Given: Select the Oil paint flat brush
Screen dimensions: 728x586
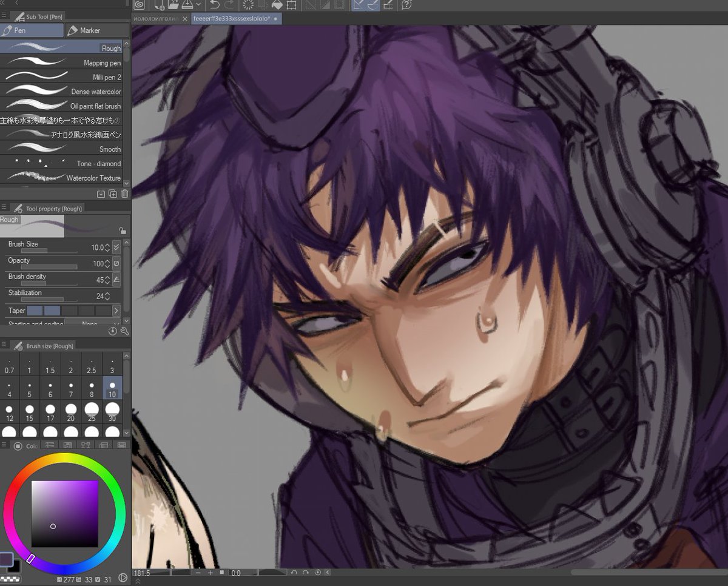Looking at the screenshot, I should coord(61,106).
